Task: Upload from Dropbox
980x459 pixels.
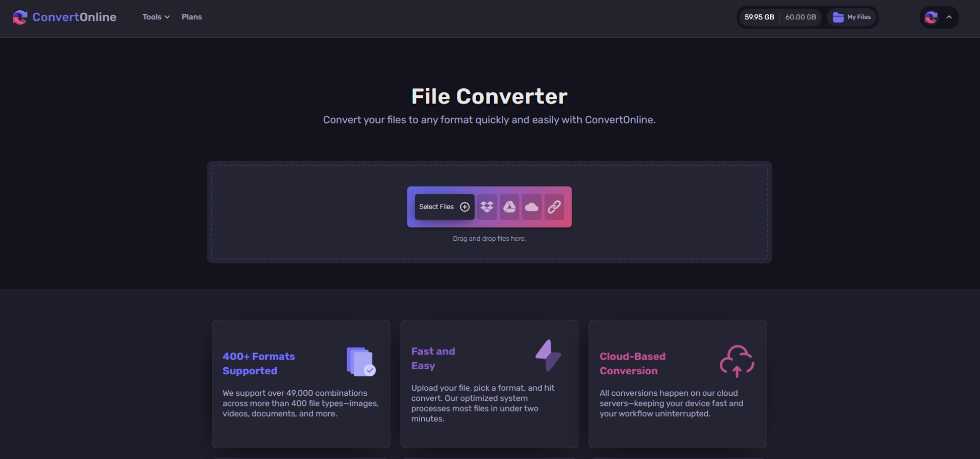Action: [487, 207]
